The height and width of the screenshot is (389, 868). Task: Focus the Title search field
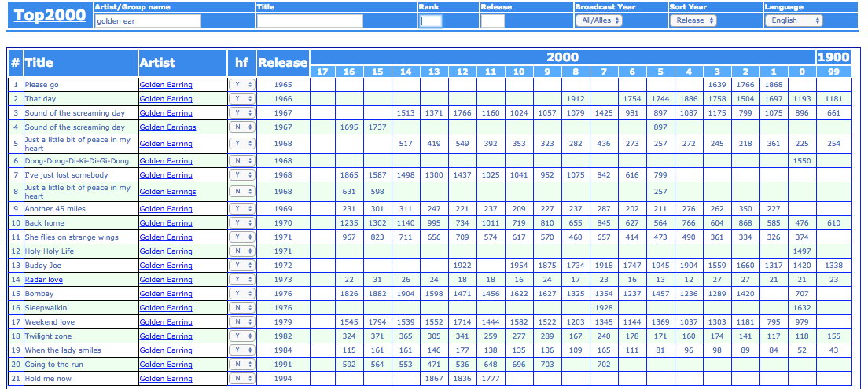[x=310, y=21]
